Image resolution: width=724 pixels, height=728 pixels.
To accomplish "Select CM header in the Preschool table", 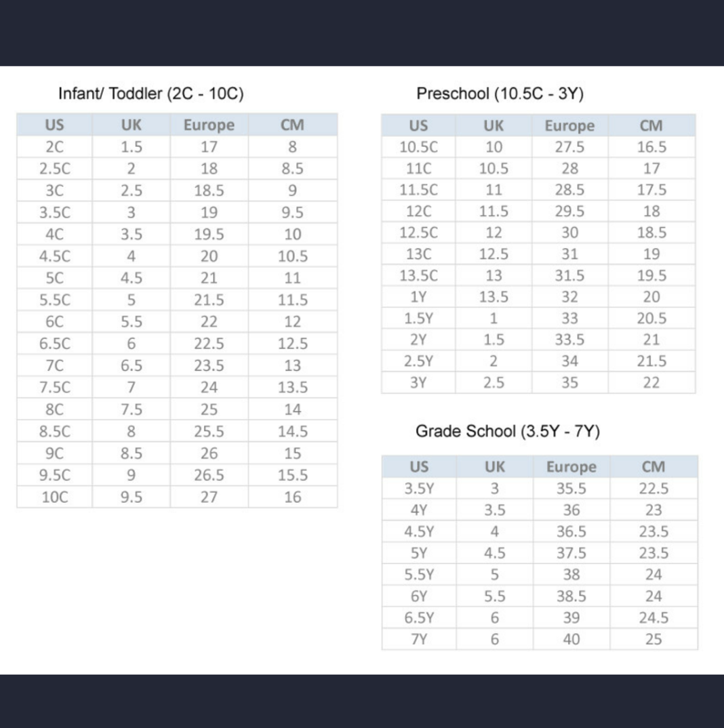I will click(x=651, y=125).
